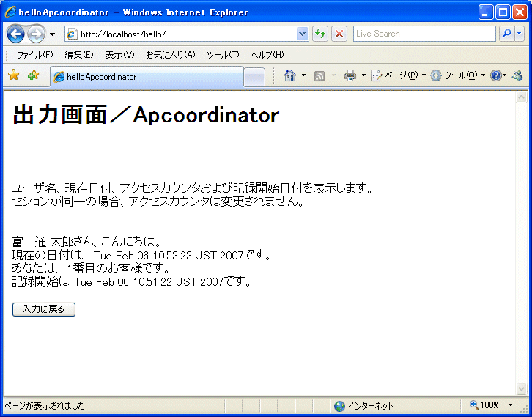The image size is (532, 417).
Task: Open the search provider options dropdown
Action: pyautogui.click(x=520, y=34)
